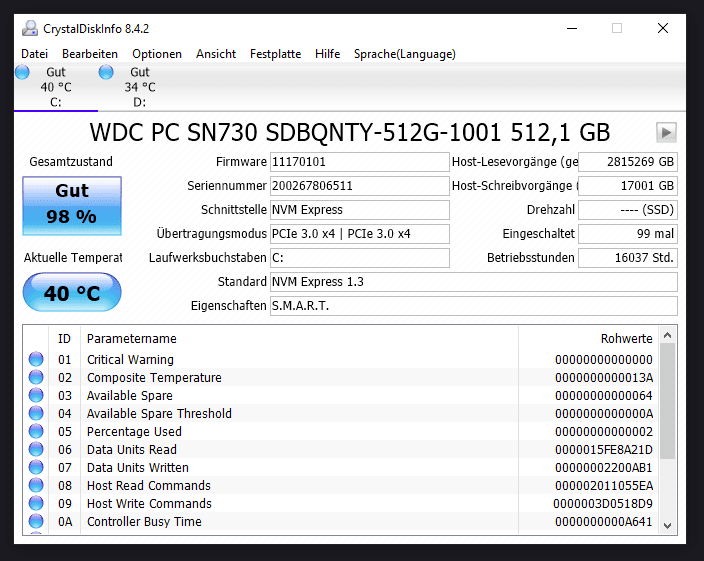Click the status orb for drive C:

tap(22, 72)
